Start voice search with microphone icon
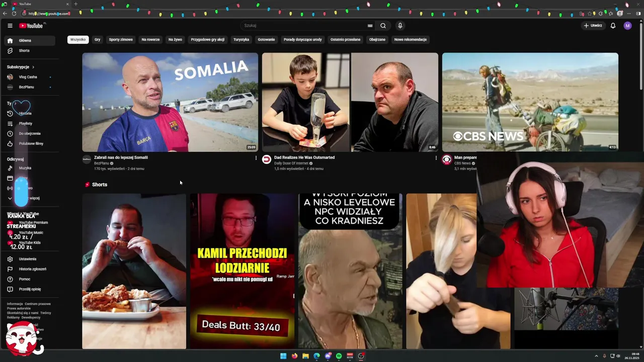The image size is (644, 362). point(400,26)
